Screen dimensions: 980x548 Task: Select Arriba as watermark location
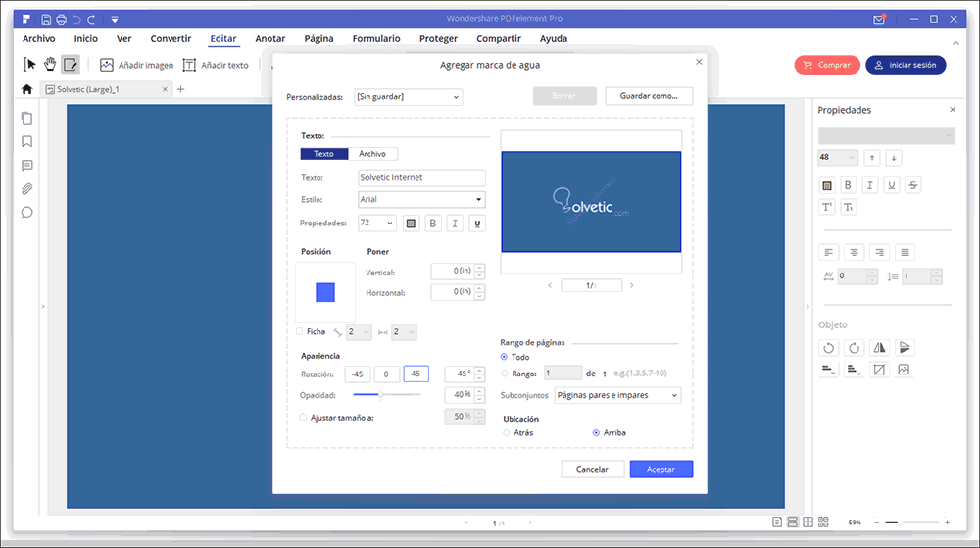pyautogui.click(x=596, y=432)
